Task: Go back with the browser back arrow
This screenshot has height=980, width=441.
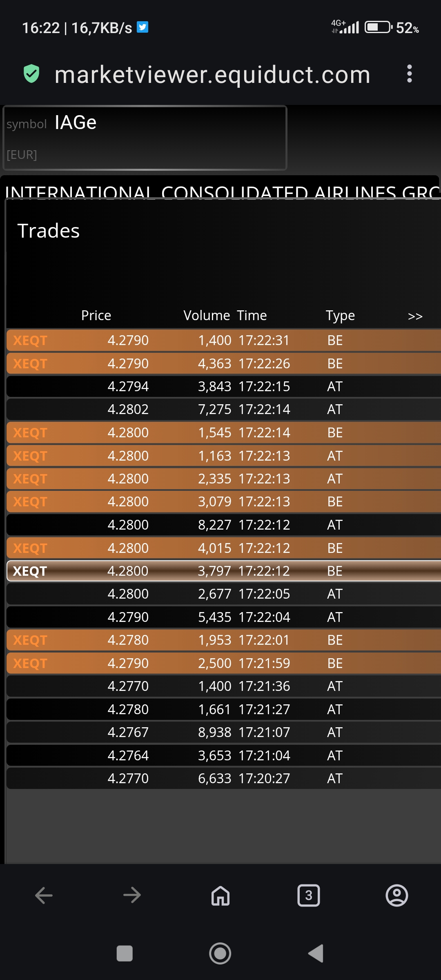Action: [44, 895]
